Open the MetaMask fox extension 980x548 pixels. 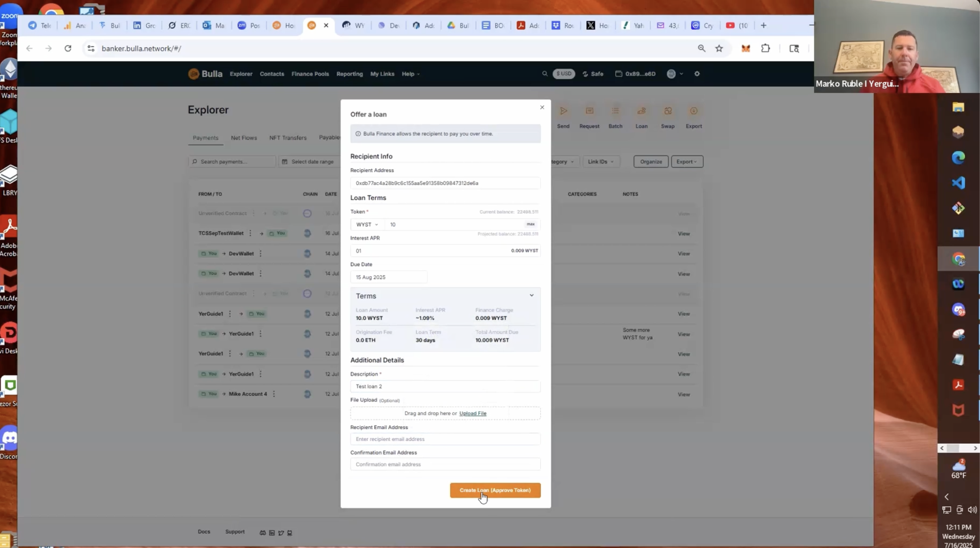coord(745,48)
